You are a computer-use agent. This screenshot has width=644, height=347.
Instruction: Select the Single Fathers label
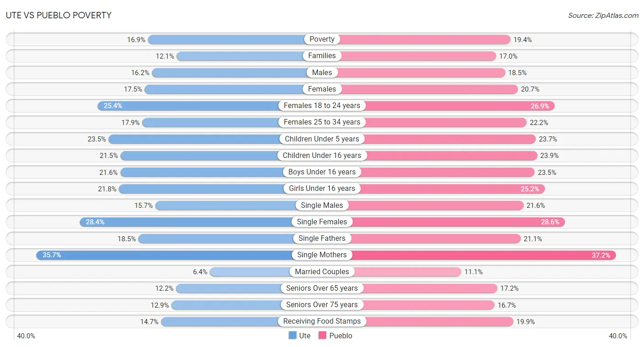coord(322,239)
